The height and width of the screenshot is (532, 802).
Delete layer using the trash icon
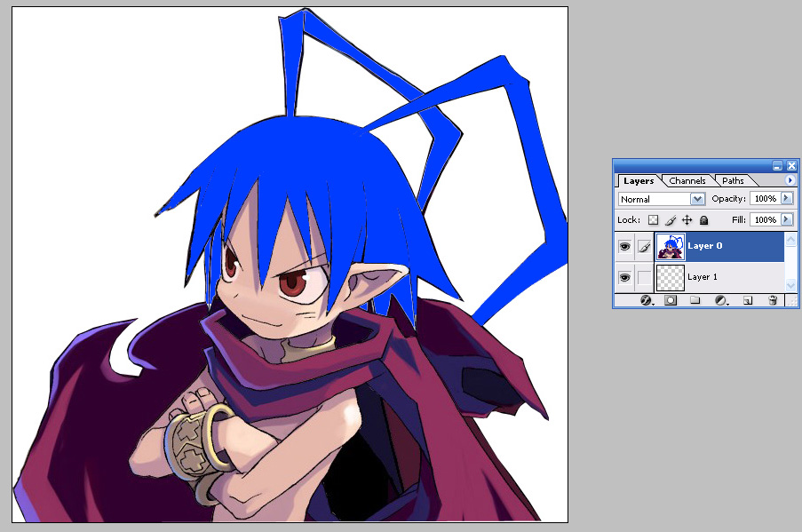coord(773,301)
